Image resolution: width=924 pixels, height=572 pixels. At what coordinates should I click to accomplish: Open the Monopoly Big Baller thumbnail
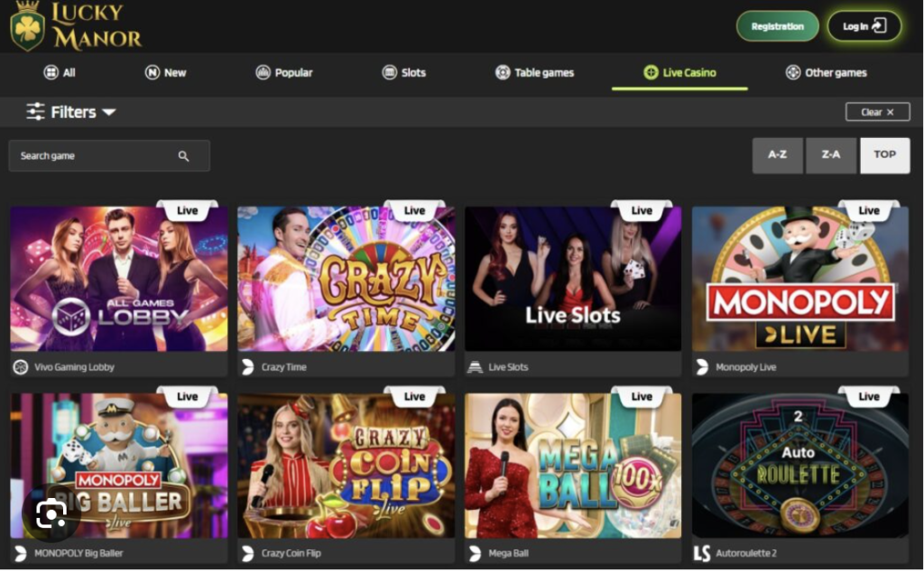(119, 466)
